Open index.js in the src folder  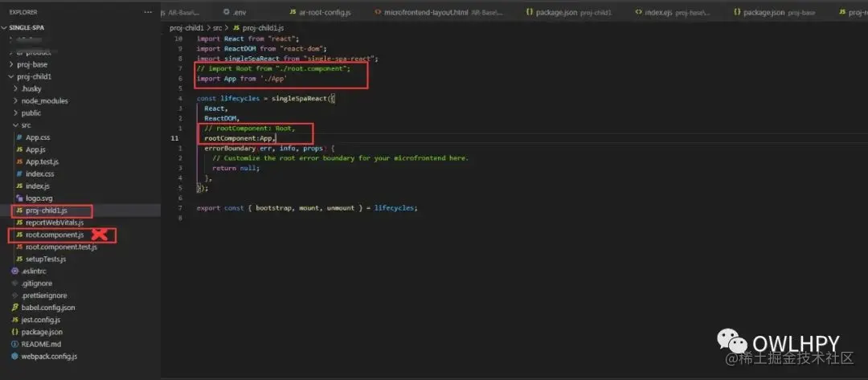point(37,186)
